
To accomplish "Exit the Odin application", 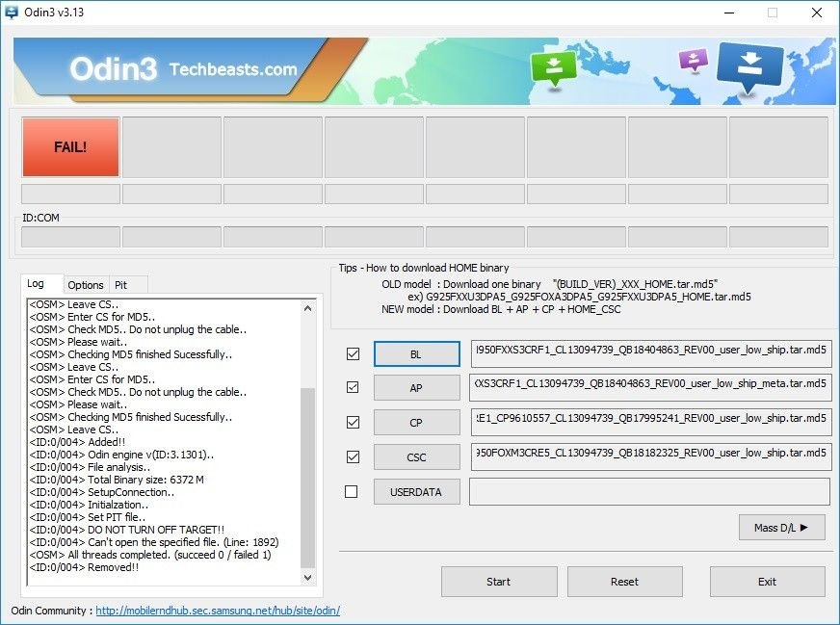I will [x=767, y=582].
